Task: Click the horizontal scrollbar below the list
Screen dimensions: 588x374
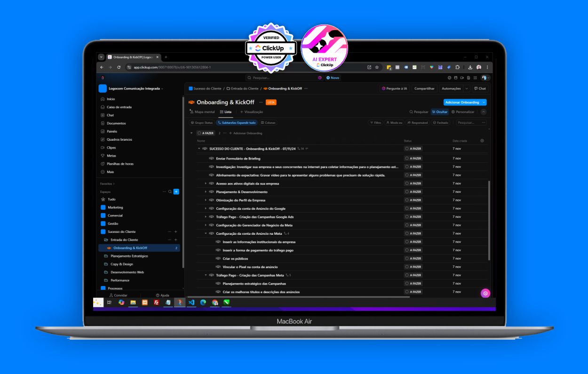Action: [x=299, y=297]
